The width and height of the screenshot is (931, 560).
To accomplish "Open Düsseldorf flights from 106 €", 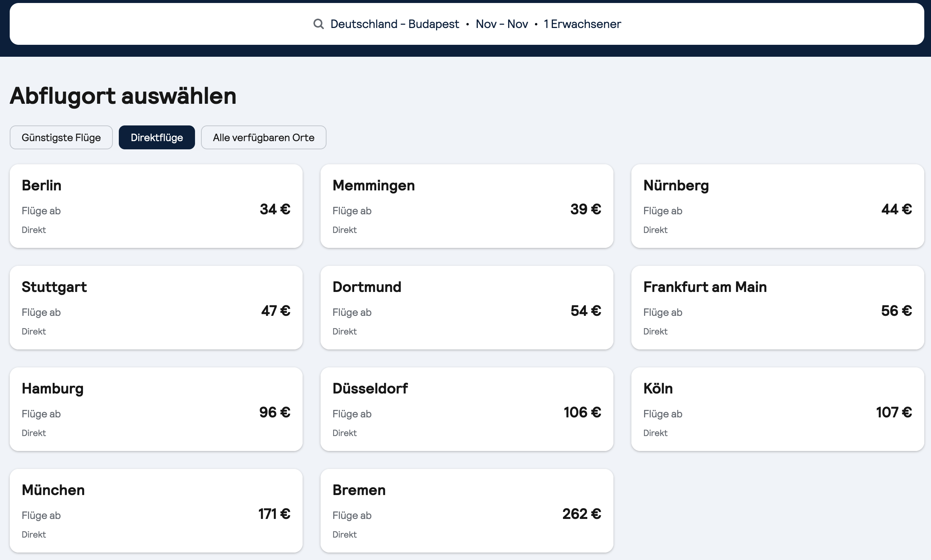I will tap(467, 409).
